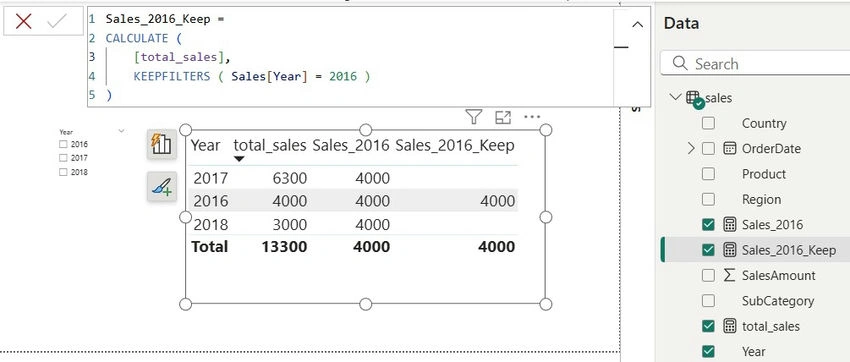Click the Country field name in Data pane
This screenshot has width=850, height=362.
tap(764, 123)
